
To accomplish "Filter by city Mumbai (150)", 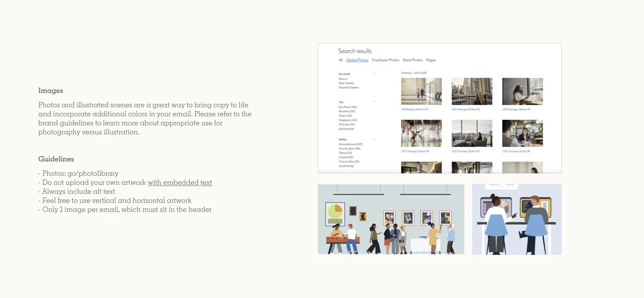I will click(x=347, y=111).
